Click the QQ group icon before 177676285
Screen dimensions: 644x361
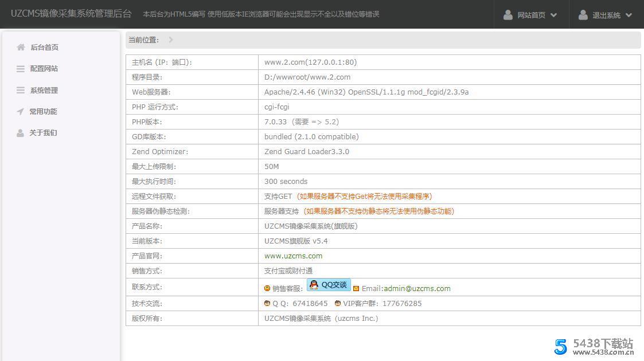coord(337,303)
